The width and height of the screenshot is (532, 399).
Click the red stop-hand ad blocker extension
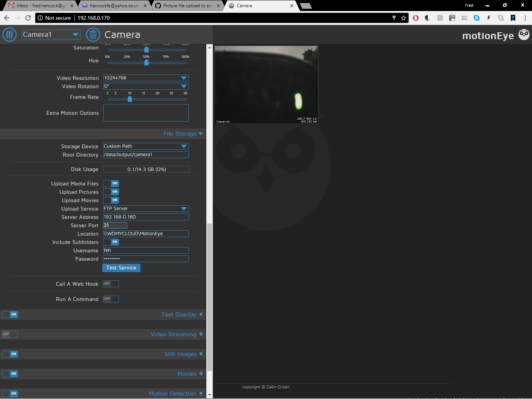(416, 18)
